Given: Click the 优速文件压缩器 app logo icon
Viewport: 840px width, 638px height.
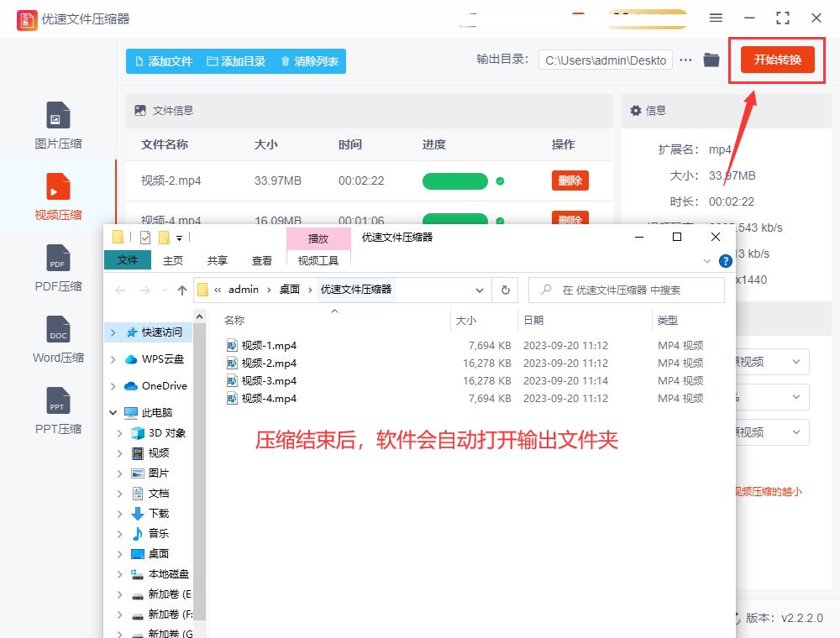Looking at the screenshot, I should (x=27, y=20).
